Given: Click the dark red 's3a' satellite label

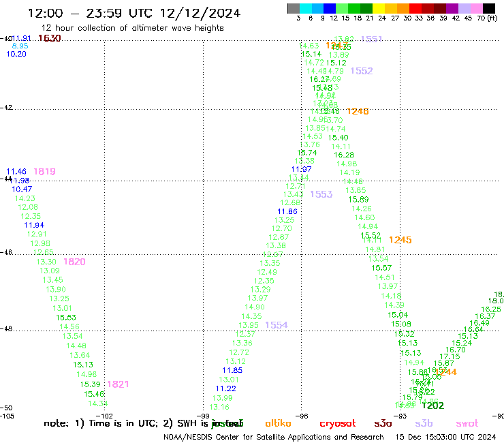Looking at the screenshot, I should (x=383, y=424).
